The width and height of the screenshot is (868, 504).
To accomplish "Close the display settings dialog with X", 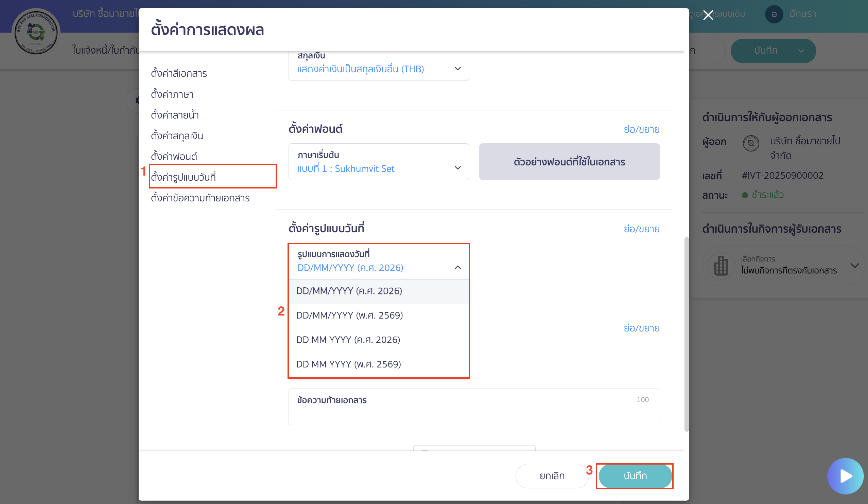I will (x=708, y=15).
